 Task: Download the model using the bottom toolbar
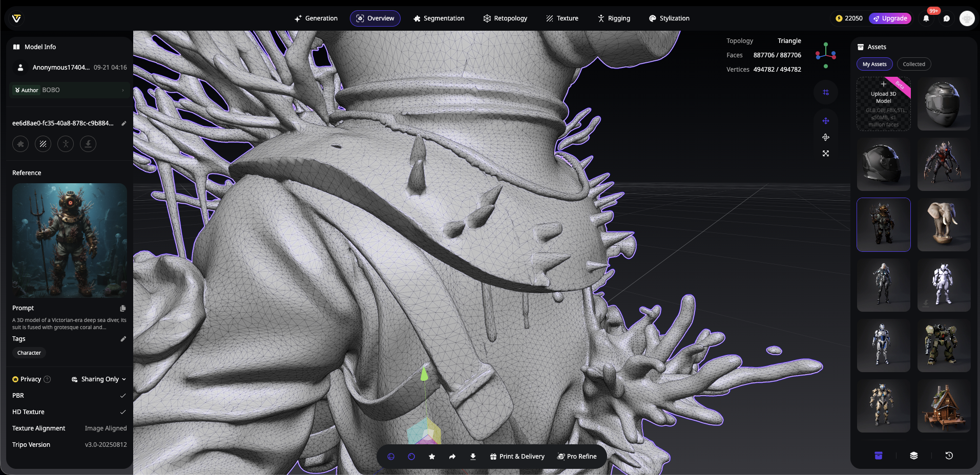[473, 457]
